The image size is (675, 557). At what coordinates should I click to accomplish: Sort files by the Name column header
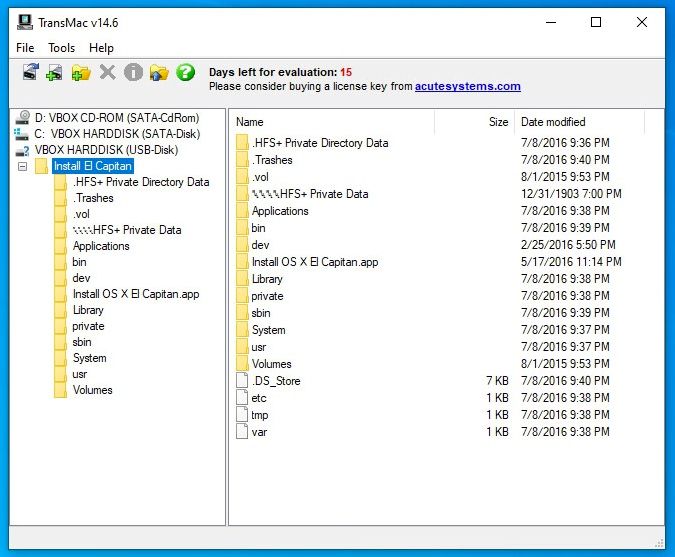click(x=330, y=122)
